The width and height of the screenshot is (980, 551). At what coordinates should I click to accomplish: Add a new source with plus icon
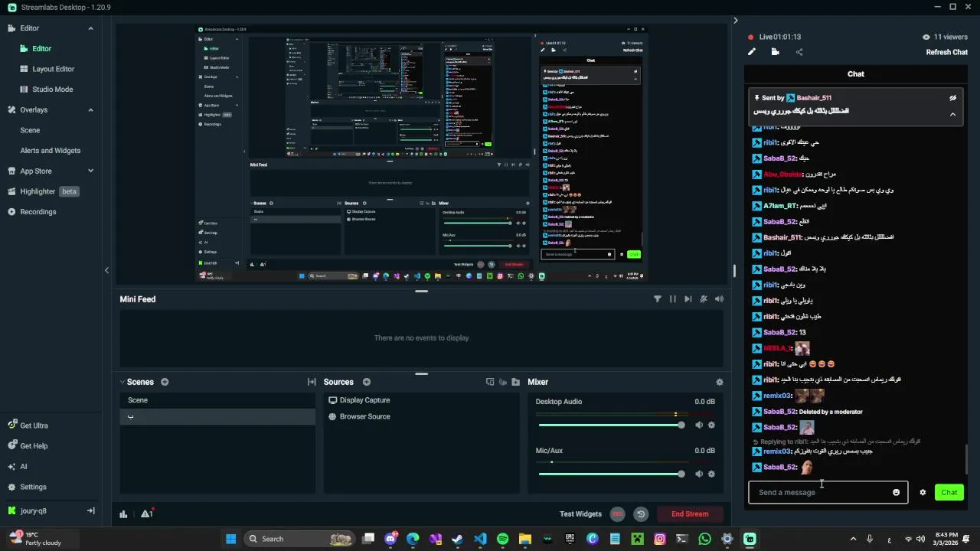tap(366, 382)
